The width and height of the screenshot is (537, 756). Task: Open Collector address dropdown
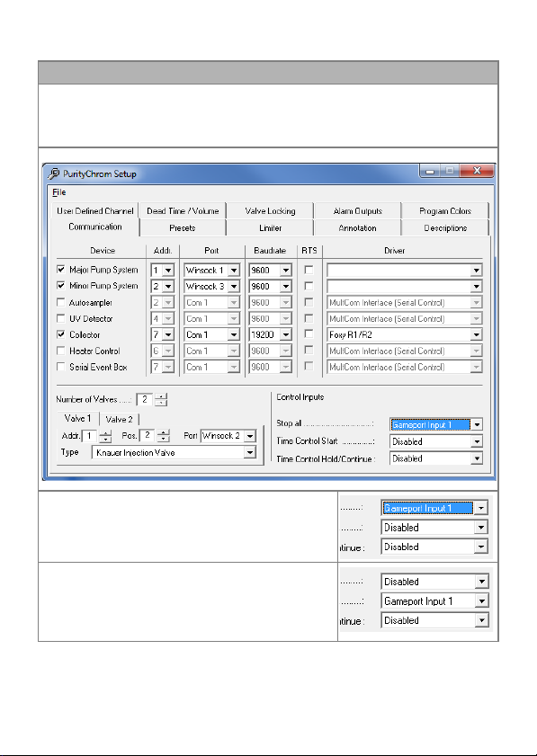tap(168, 334)
